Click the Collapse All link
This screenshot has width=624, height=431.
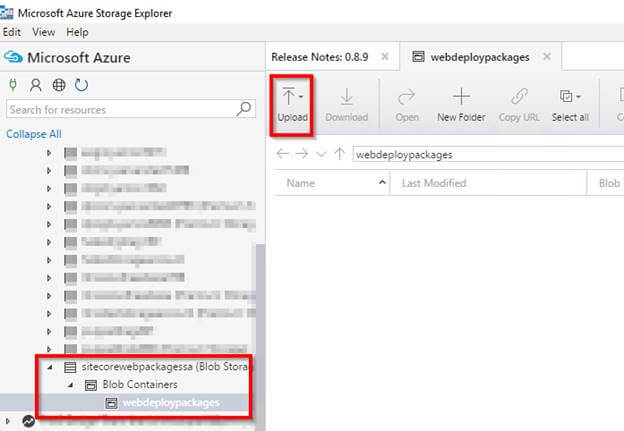pyautogui.click(x=34, y=134)
